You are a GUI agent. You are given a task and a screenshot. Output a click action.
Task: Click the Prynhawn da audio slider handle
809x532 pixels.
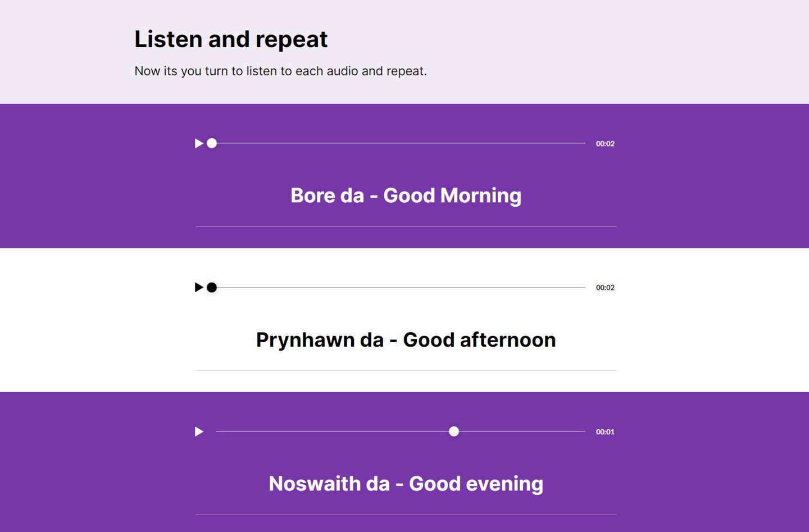(212, 288)
